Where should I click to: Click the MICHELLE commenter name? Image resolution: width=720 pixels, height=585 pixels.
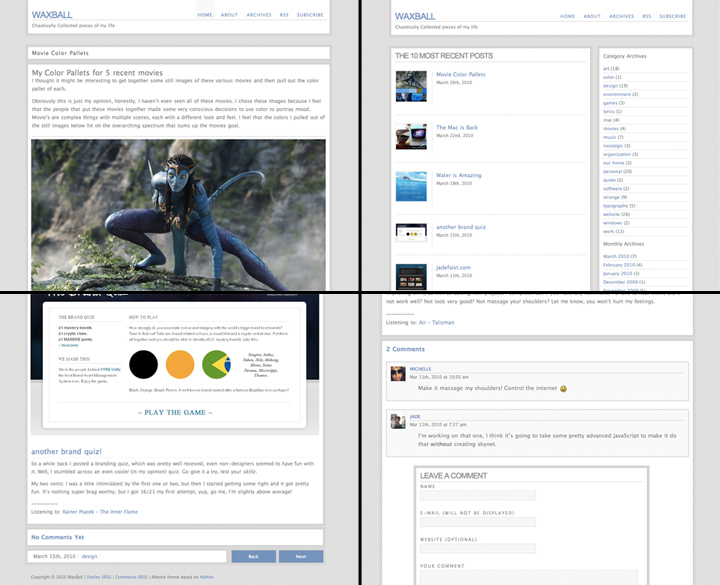(x=421, y=369)
